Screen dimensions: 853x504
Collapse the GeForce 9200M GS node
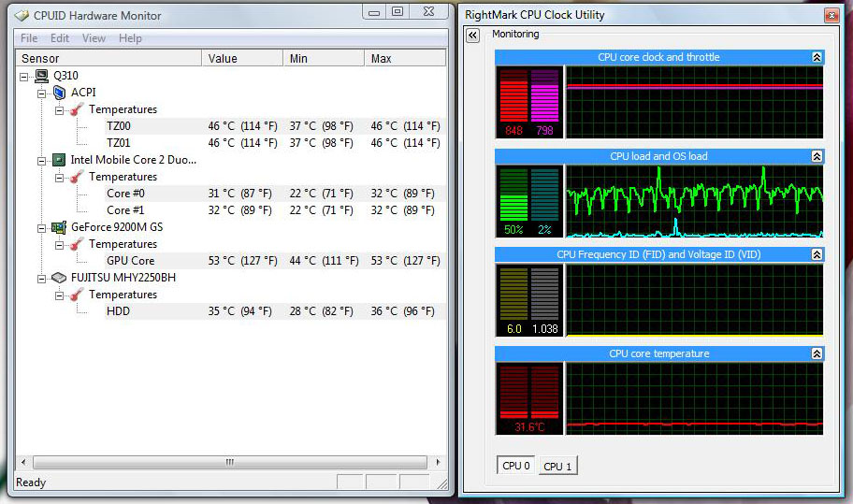pos(41,228)
